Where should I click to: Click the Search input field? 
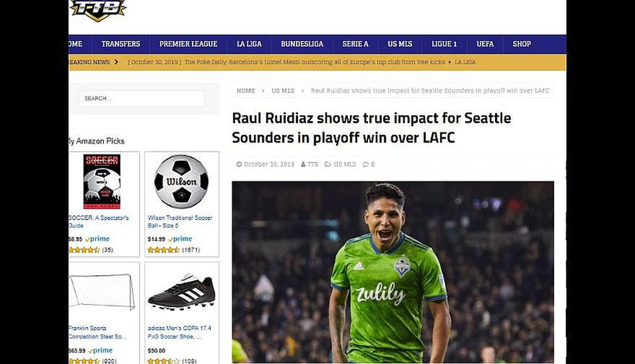click(x=142, y=98)
